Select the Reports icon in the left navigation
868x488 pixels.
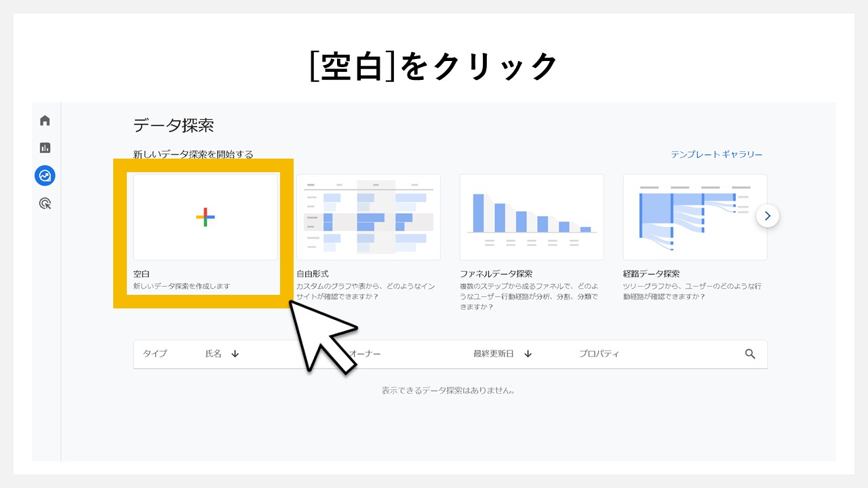pos(44,148)
